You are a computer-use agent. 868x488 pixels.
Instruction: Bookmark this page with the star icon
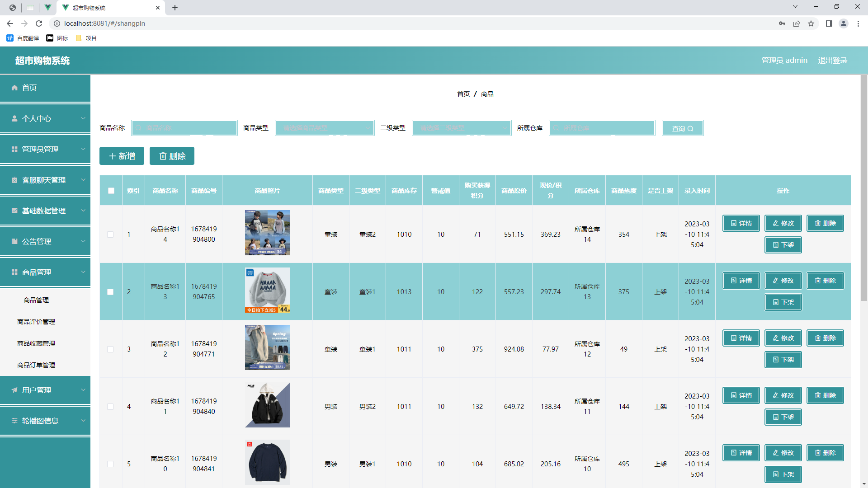point(811,23)
